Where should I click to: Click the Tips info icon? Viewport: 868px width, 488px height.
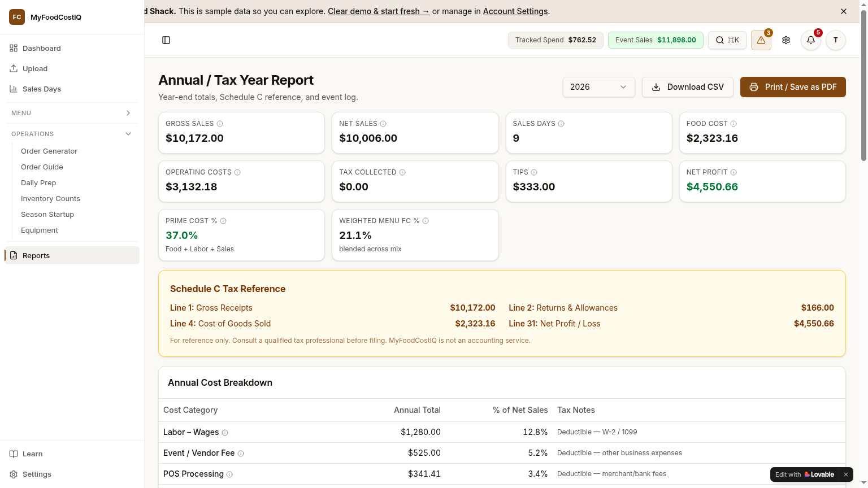tap(534, 172)
